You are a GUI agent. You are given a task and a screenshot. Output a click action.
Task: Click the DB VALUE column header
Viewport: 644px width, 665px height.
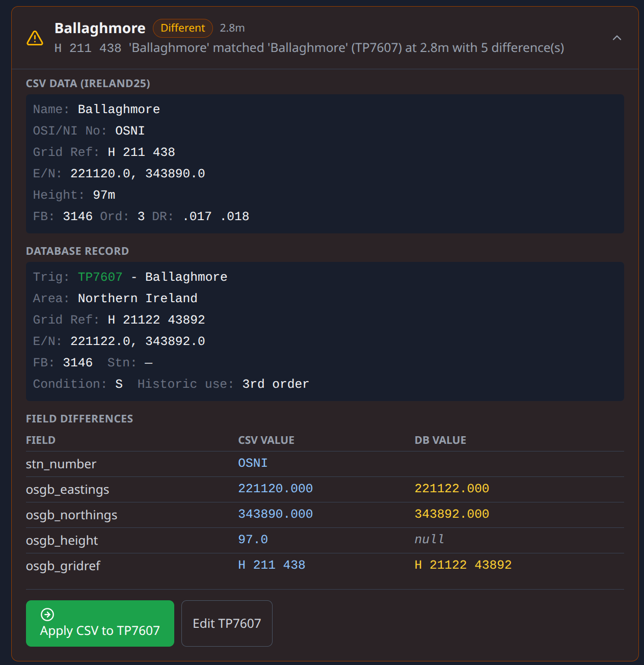(440, 440)
